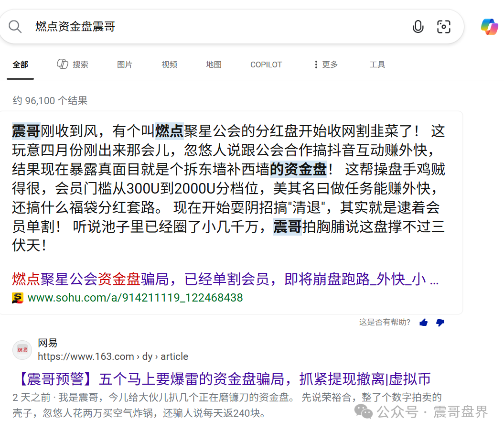Click thumbs up feedback icon
504x432 pixels.
423,323
